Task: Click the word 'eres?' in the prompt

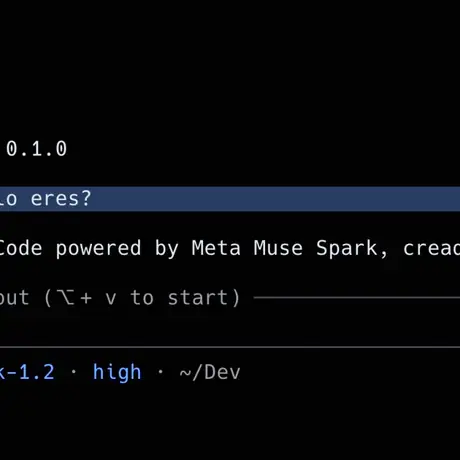Action: pyautogui.click(x=61, y=199)
